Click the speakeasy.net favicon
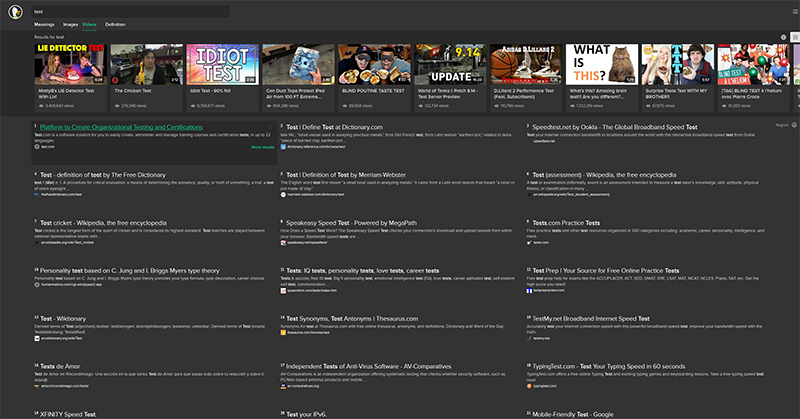 click(283, 242)
